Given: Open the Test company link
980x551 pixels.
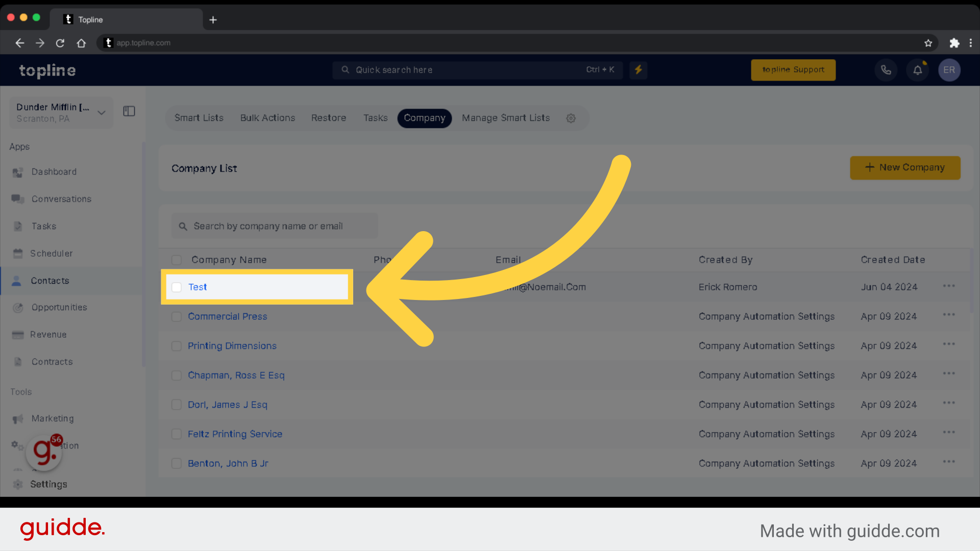Looking at the screenshot, I should pyautogui.click(x=198, y=287).
